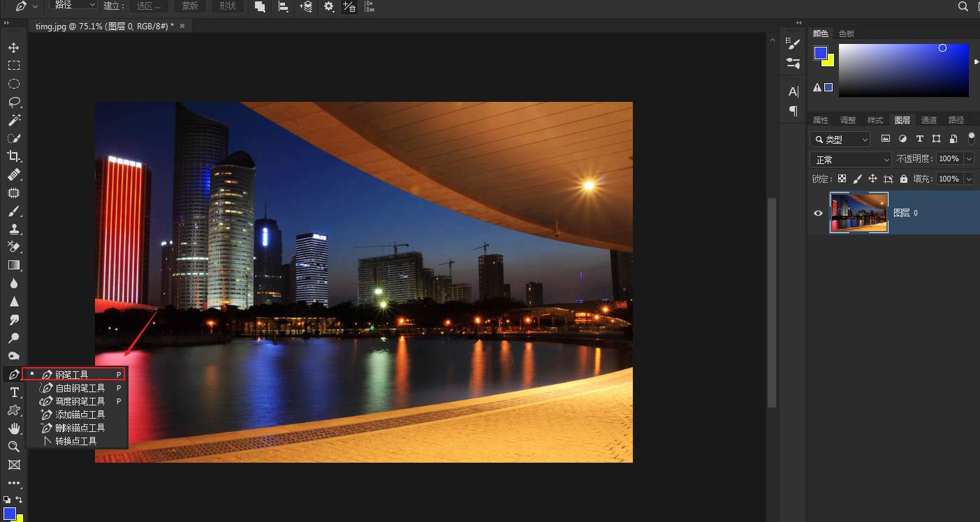Select the Rectangular Marquee tool

pyautogui.click(x=13, y=66)
